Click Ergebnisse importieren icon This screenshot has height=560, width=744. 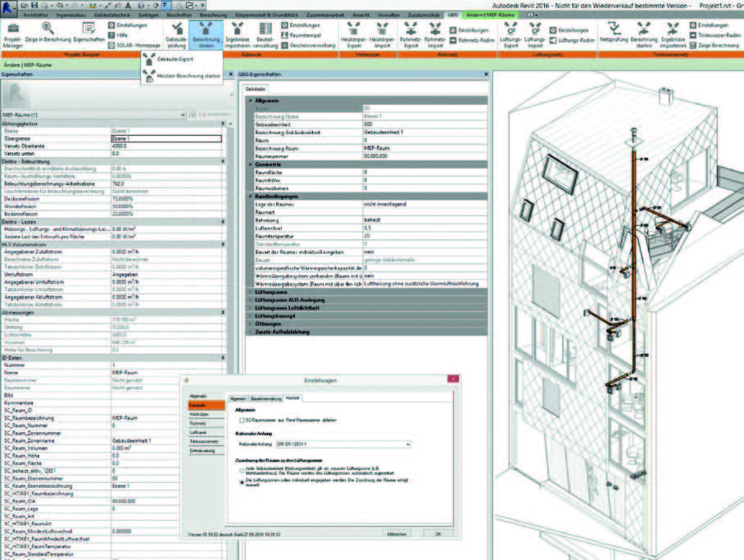(x=238, y=29)
